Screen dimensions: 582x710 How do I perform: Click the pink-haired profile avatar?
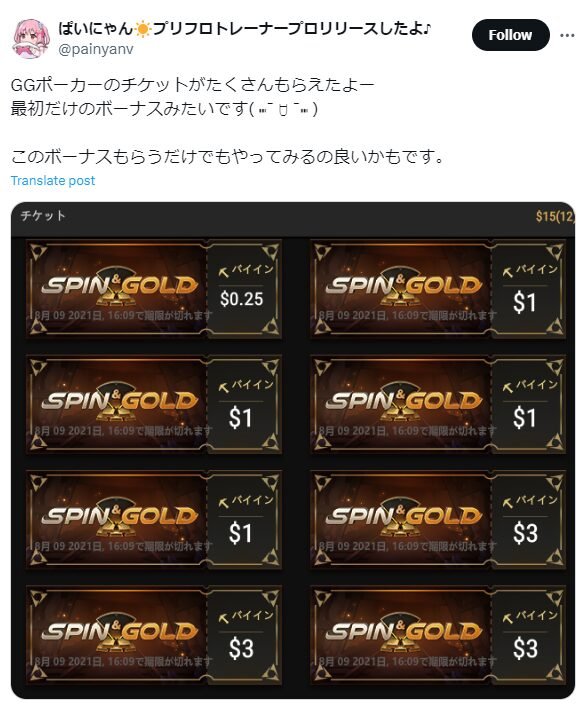click(31, 39)
